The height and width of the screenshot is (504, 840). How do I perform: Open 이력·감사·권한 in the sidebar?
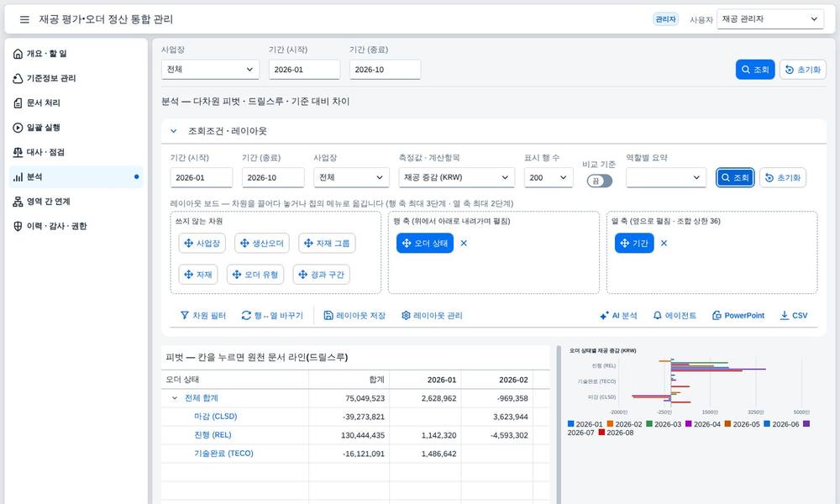[x=76, y=226]
